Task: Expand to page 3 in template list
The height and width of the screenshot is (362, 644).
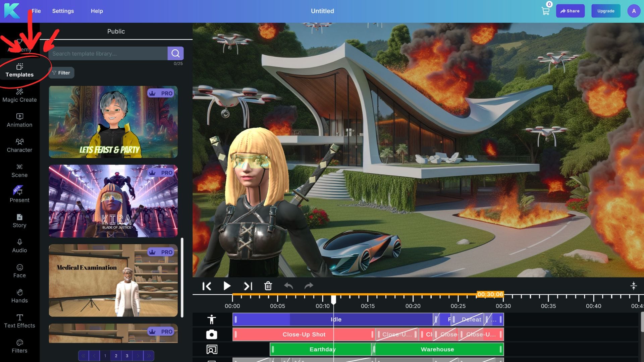Action: point(126,355)
